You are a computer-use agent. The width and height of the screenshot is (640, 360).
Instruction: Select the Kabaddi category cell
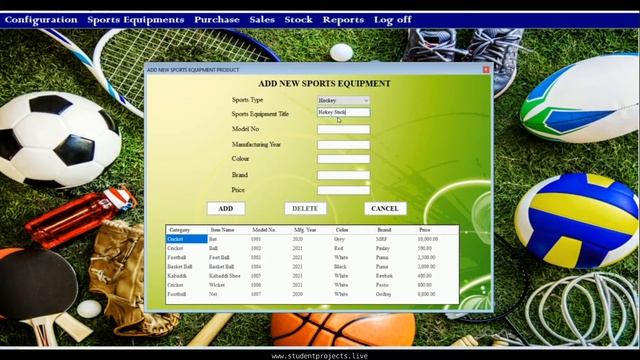[x=177, y=276]
